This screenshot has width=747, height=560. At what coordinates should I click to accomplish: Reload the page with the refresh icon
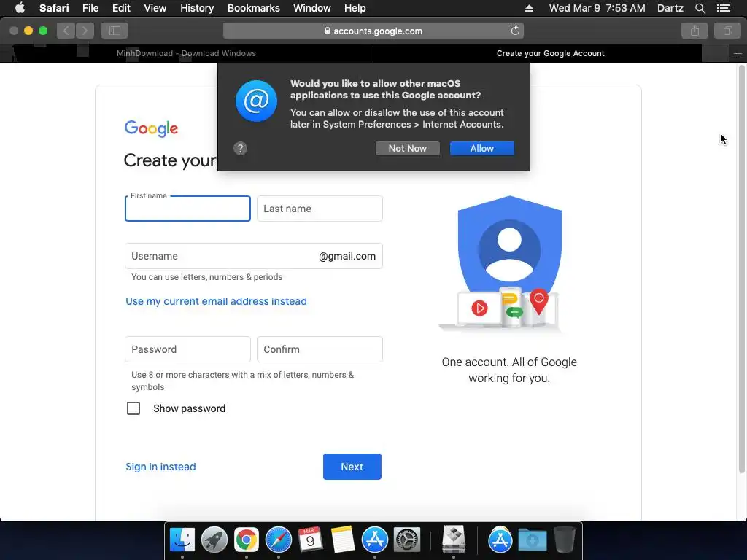coord(515,31)
